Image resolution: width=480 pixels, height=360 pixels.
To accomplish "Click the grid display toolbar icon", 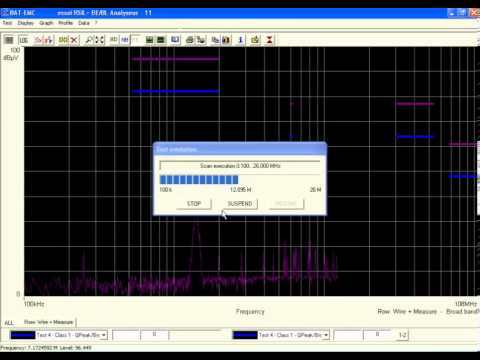I will (9, 40).
